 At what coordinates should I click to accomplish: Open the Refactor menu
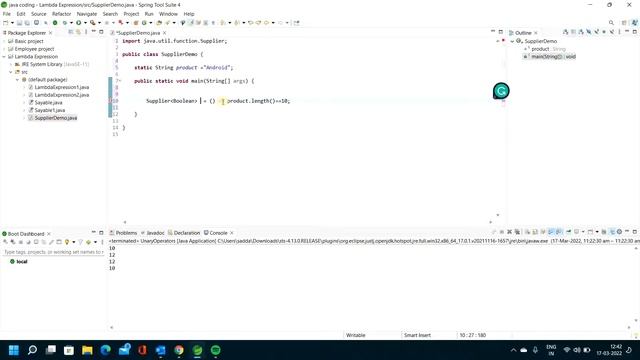coord(62,14)
